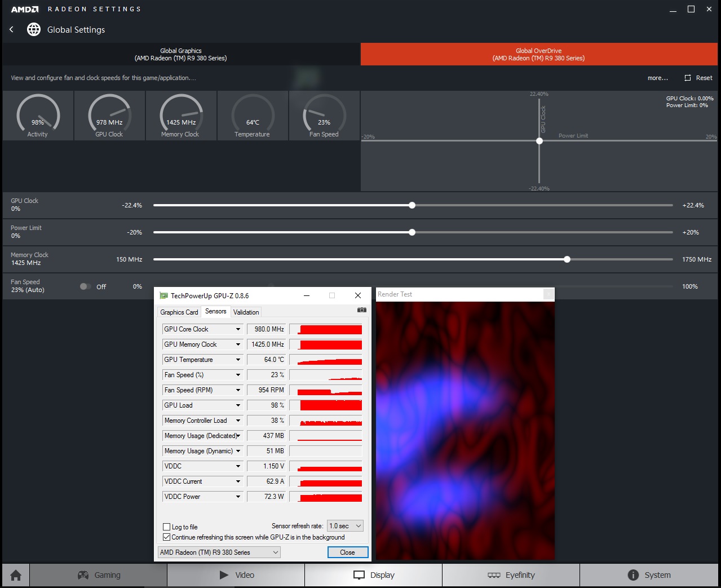Open the Validation tab in GPU-Z
The width and height of the screenshot is (721, 588).
246,312
